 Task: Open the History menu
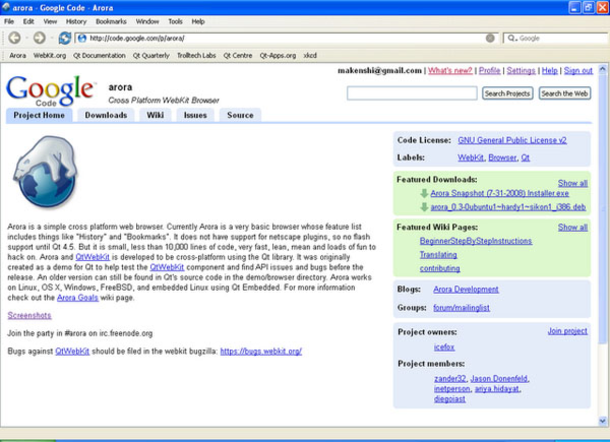tap(76, 21)
